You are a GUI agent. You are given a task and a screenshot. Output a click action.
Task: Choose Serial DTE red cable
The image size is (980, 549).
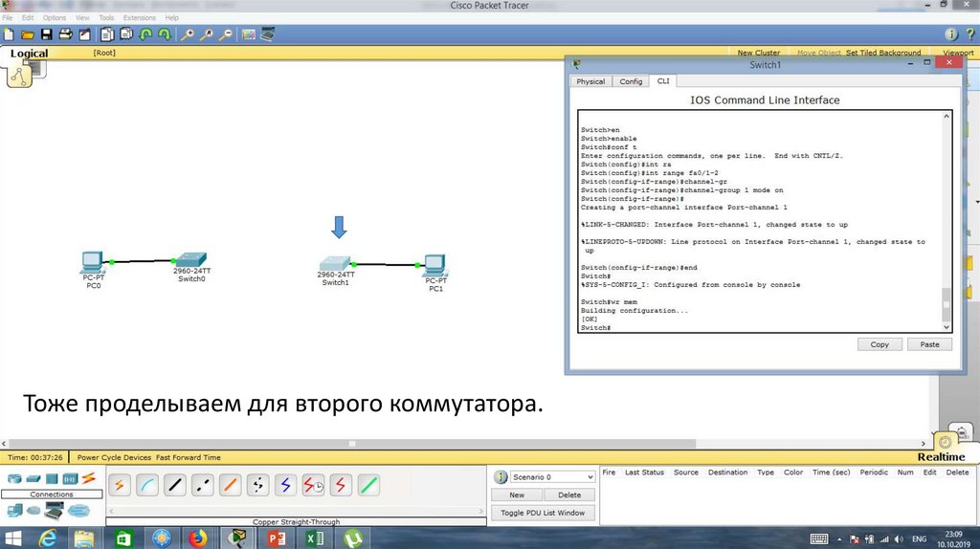(341, 485)
